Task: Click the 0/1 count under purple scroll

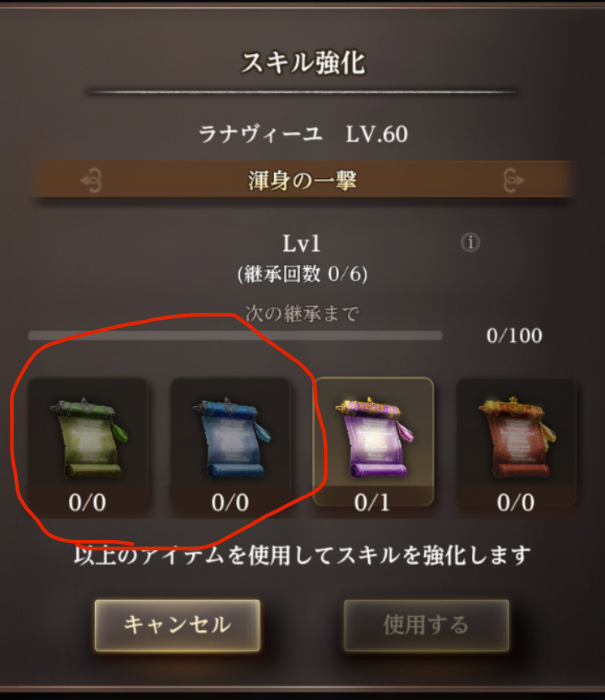Action: click(x=373, y=503)
